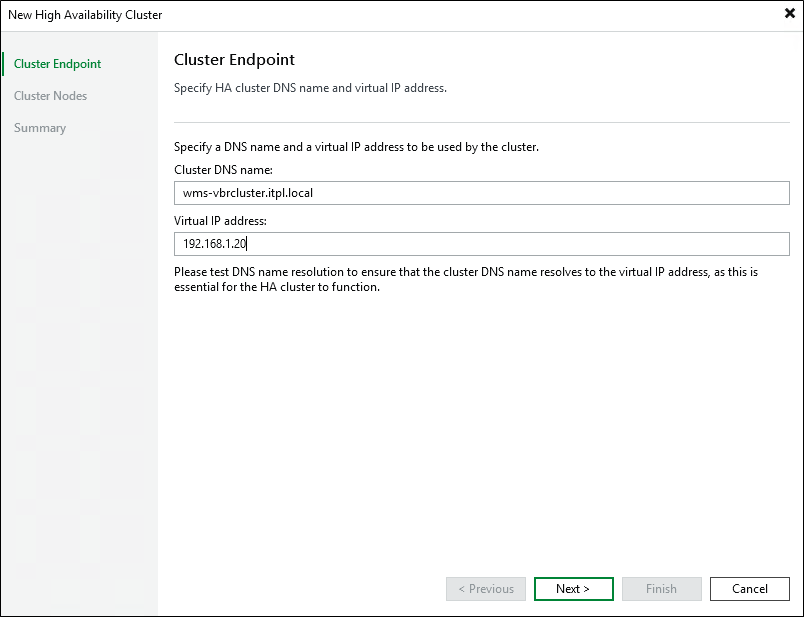This screenshot has height=617, width=804.
Task: Close the New High Availability Cluster dialog
Action: (789, 15)
